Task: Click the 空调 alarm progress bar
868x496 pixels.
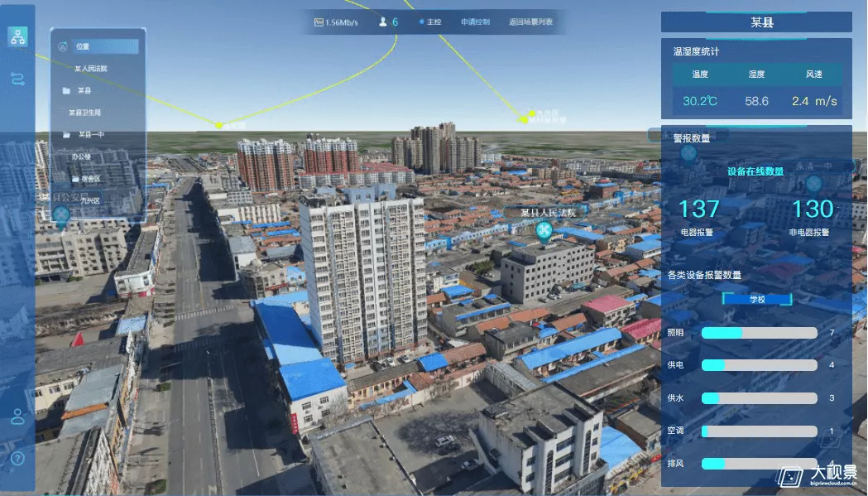Action: point(759,431)
